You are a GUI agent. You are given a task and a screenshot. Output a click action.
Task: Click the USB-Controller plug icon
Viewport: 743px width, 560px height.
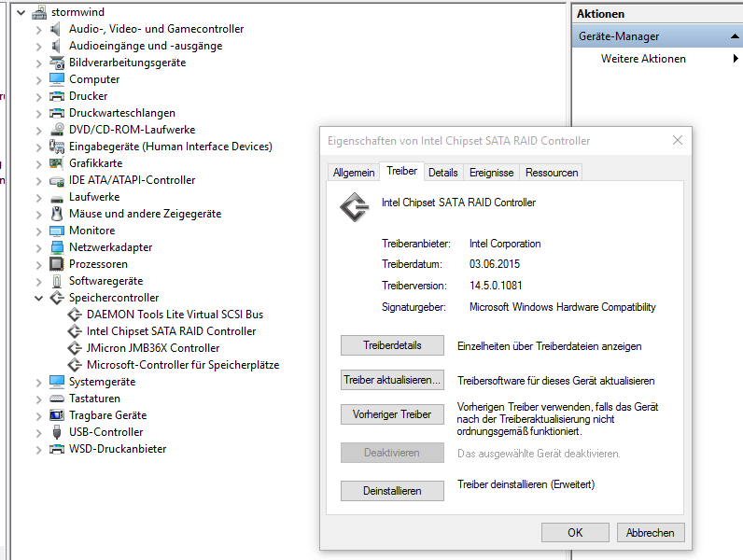tap(57, 432)
